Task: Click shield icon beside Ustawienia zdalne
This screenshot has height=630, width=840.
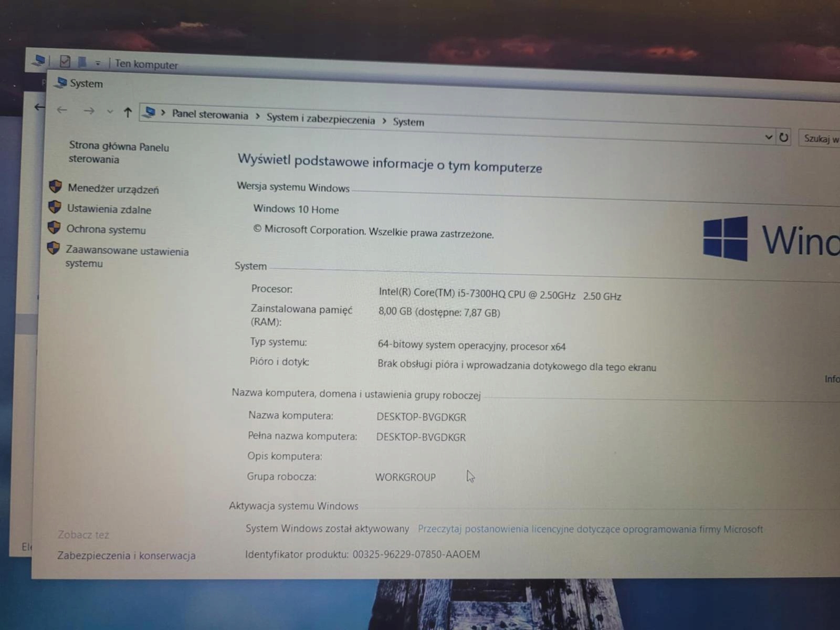Action: 55,207
